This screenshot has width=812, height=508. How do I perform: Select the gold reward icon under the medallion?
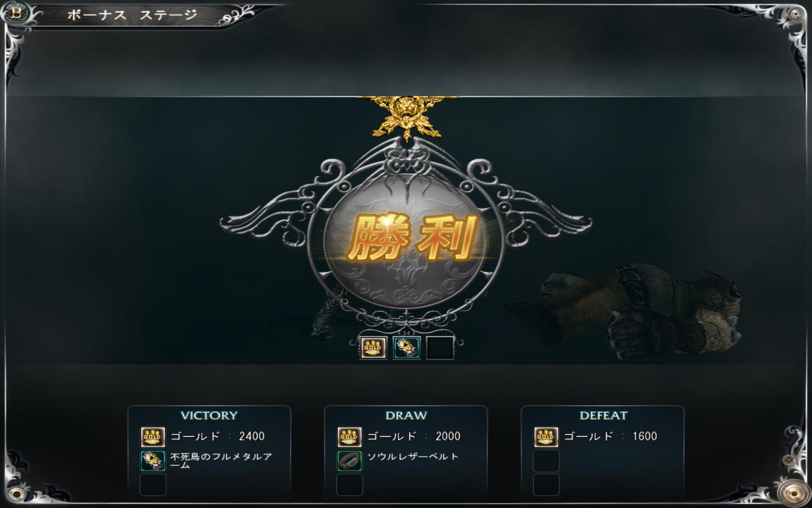point(374,347)
